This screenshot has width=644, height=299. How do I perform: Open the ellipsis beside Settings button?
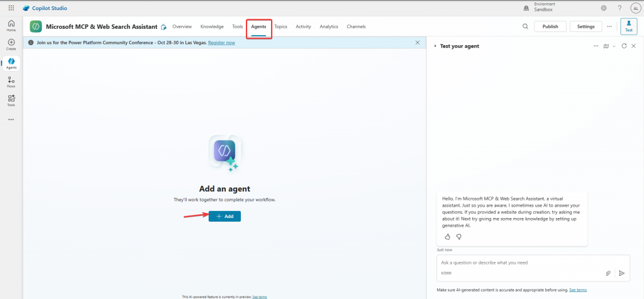point(609,26)
